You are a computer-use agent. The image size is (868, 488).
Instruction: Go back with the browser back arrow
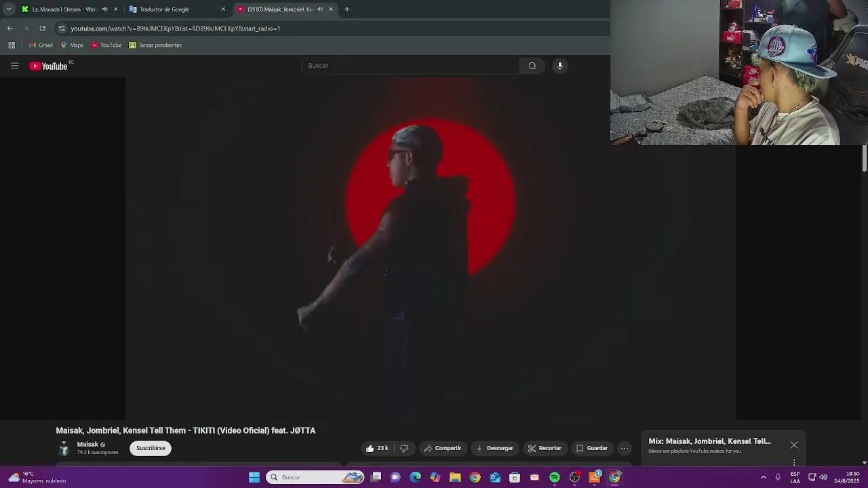point(10,28)
